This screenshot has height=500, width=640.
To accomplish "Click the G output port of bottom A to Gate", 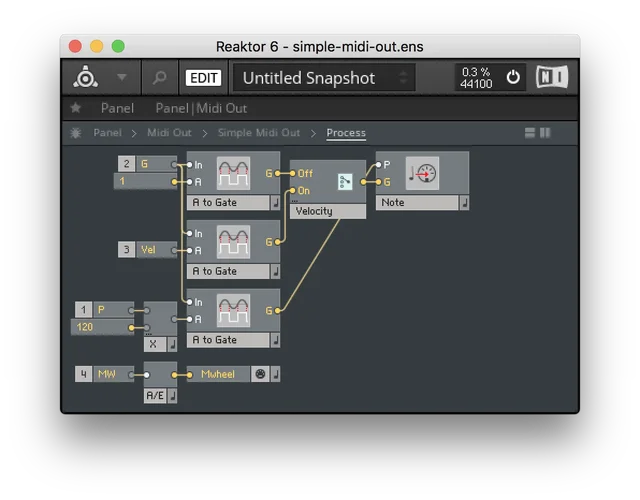I will (278, 311).
